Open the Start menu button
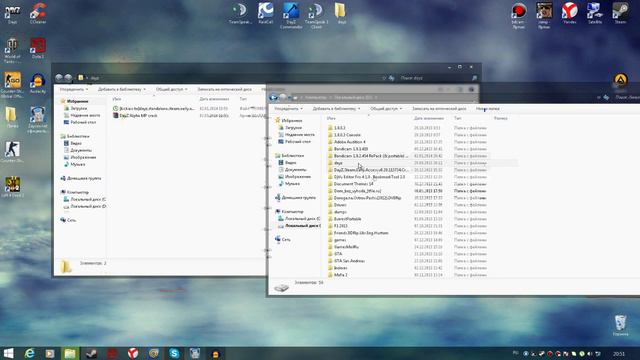The image size is (640, 360). pyautogui.click(x=9, y=353)
